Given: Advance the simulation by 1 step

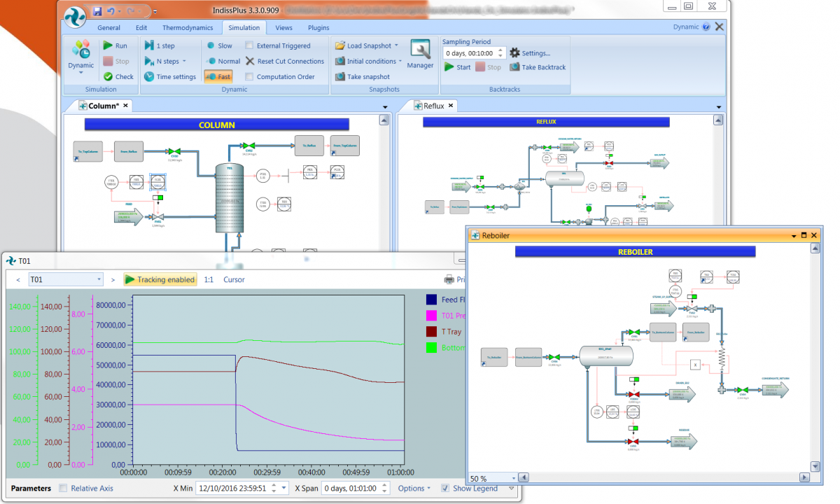Looking at the screenshot, I should coord(160,45).
